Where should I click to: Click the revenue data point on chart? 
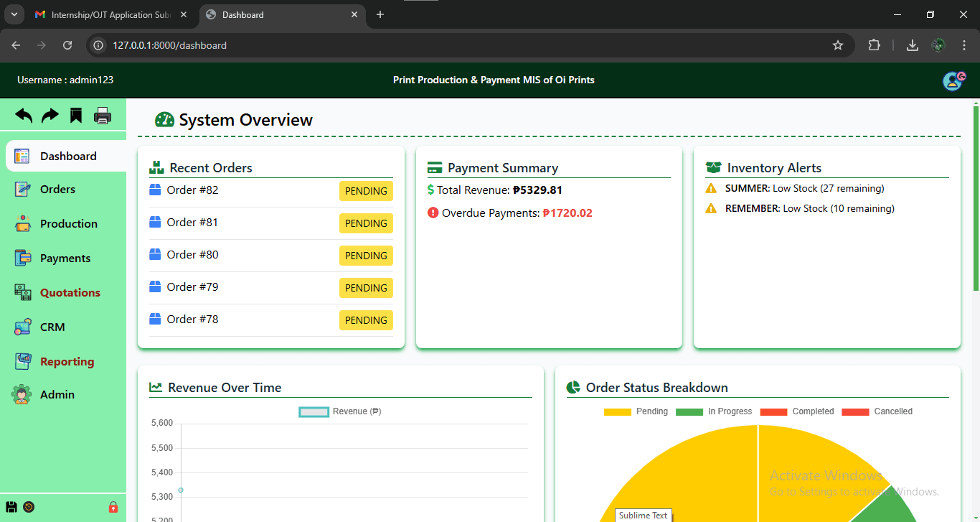tap(181, 490)
